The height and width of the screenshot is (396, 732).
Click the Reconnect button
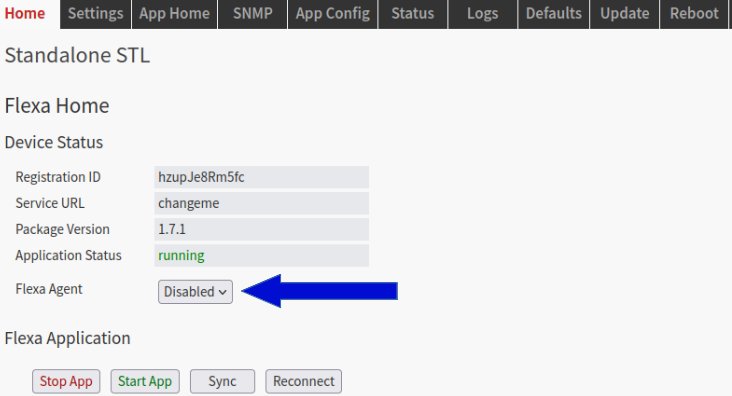point(303,382)
